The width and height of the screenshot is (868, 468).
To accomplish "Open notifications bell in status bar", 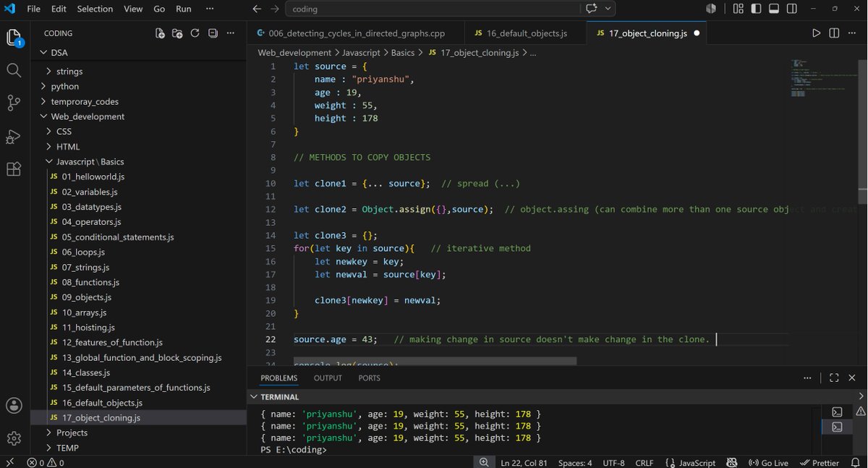I will click(x=856, y=462).
